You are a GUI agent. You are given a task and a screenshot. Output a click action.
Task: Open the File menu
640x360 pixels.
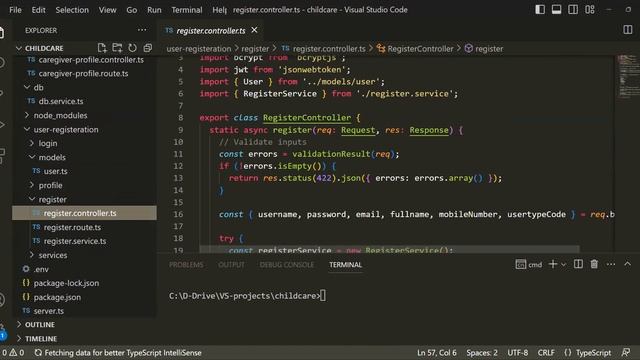pos(15,10)
